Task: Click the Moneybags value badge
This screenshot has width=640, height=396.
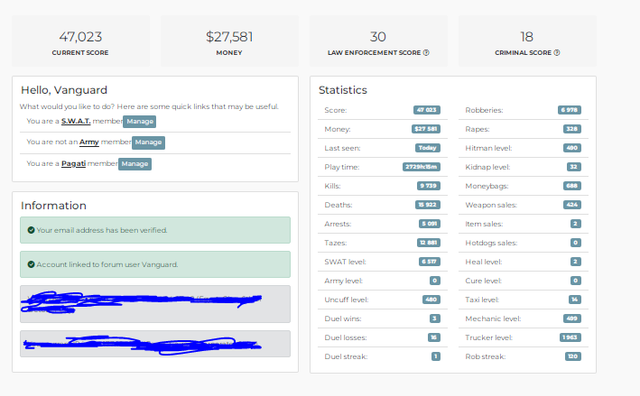Action: click(572, 186)
